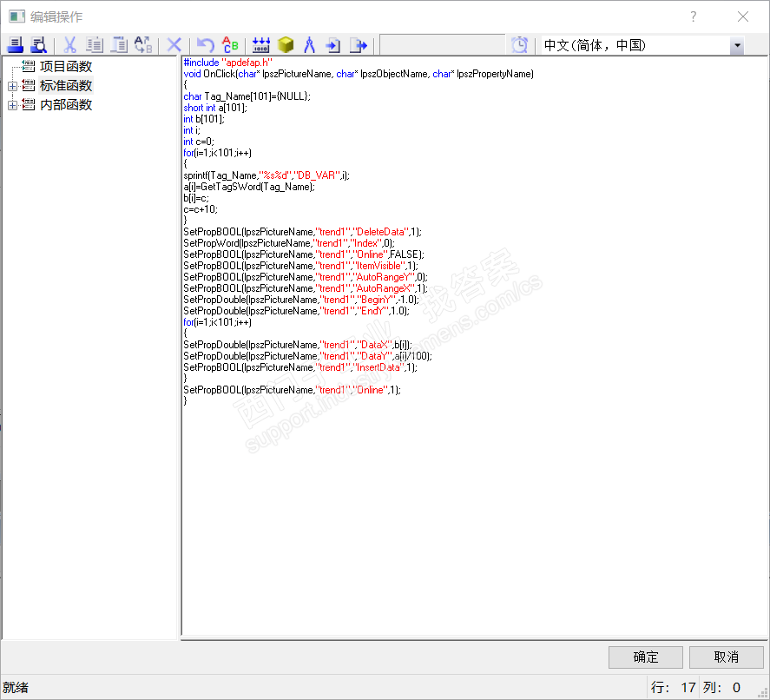Screen dimensions: 770x700
Task: Expand the 标准函数 tree node
Action: coord(13,86)
